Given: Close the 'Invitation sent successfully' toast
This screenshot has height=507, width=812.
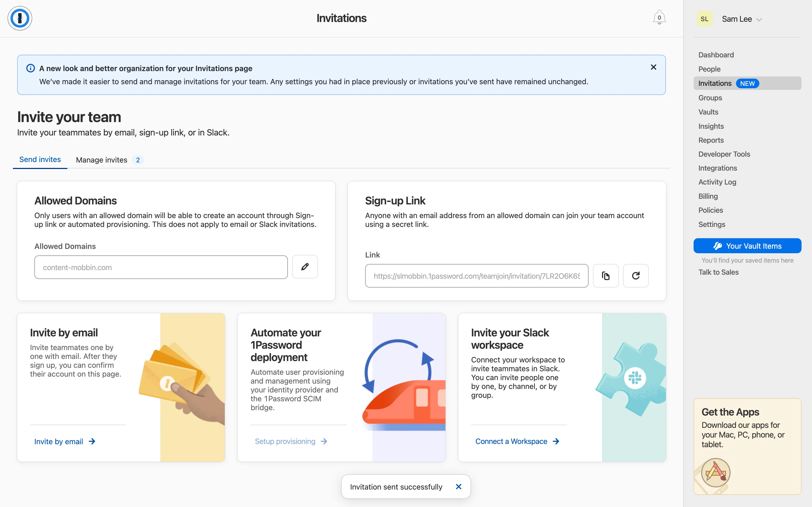Looking at the screenshot, I should pyautogui.click(x=458, y=487).
